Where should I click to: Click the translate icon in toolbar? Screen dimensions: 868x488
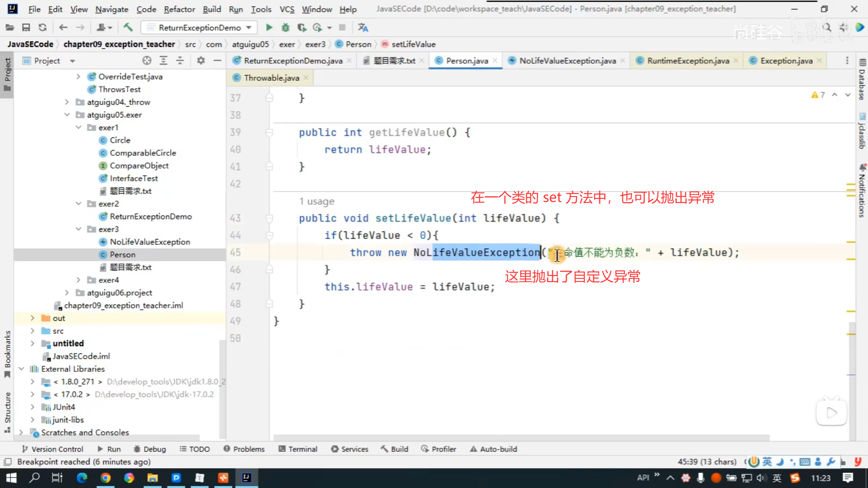click(363, 28)
